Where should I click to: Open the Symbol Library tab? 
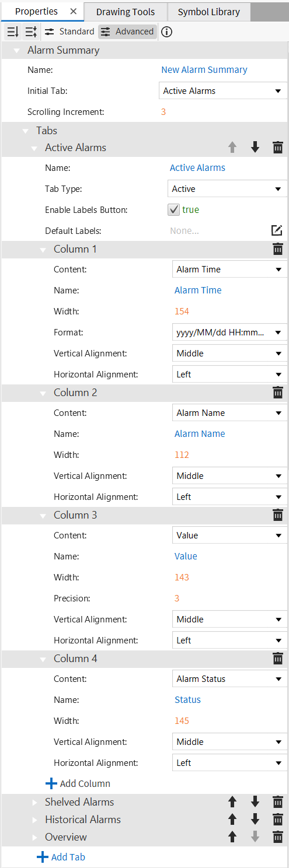pyautogui.click(x=209, y=12)
